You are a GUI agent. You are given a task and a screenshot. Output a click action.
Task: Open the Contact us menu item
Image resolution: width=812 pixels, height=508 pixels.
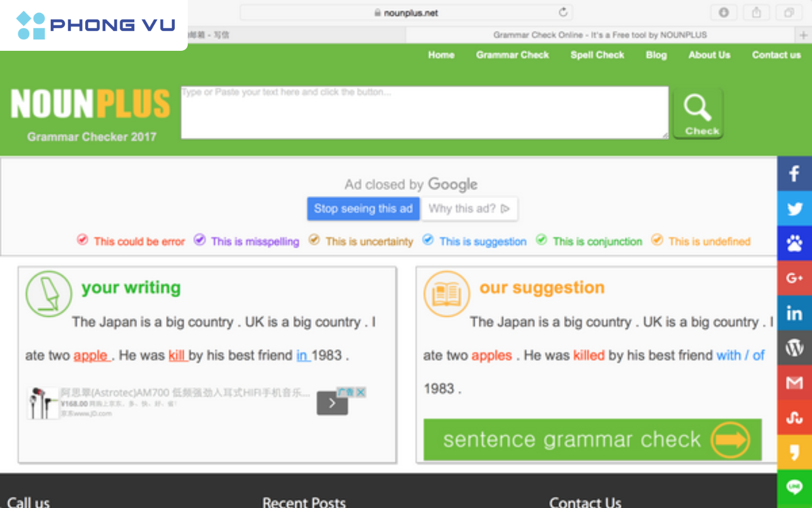tap(776, 55)
